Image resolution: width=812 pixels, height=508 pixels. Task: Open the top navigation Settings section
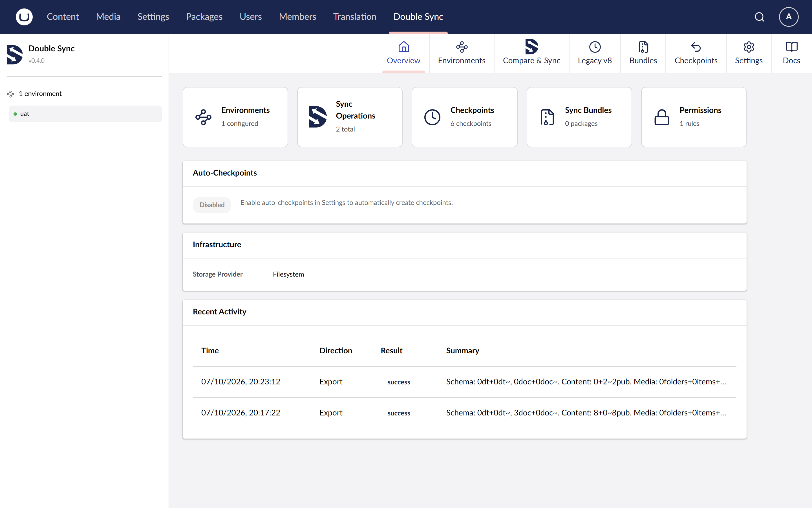click(153, 17)
